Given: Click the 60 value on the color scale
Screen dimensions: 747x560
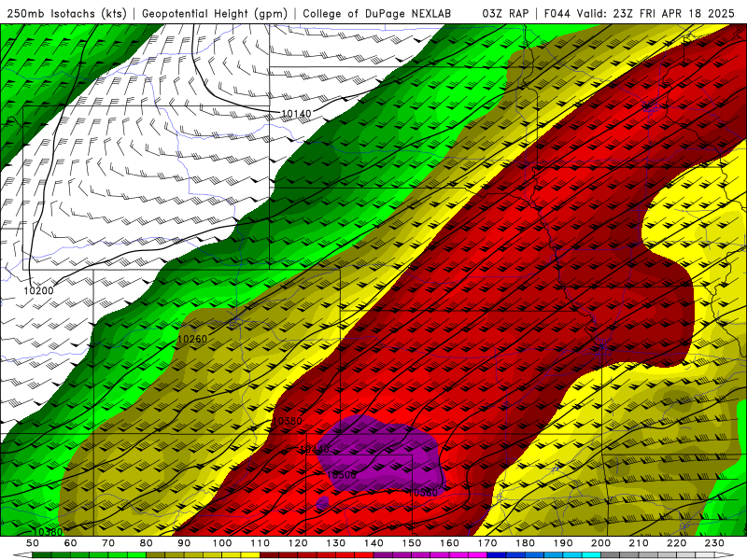Looking at the screenshot, I should [x=70, y=543].
